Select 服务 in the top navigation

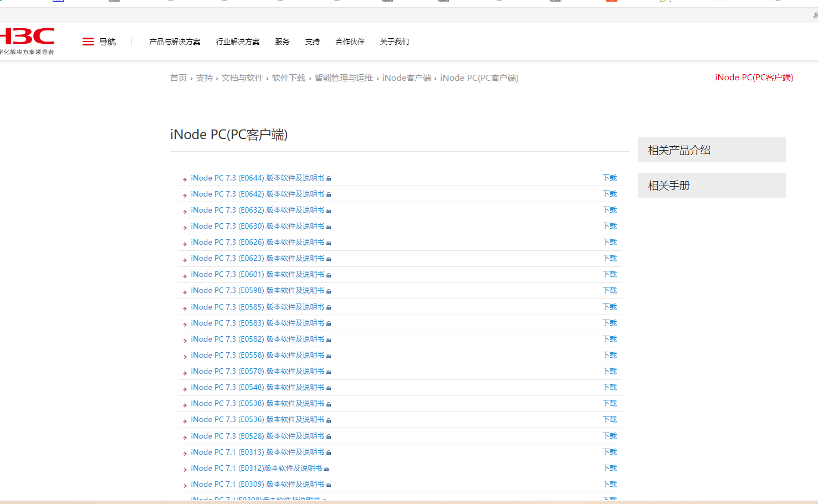pos(282,42)
